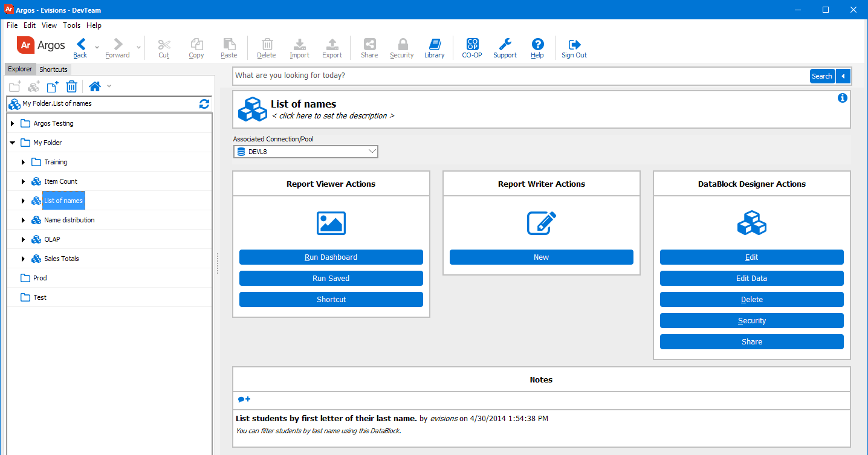Click the new report icon in Explorer toolbar
Image resolution: width=868 pixels, height=455 pixels.
[53, 86]
